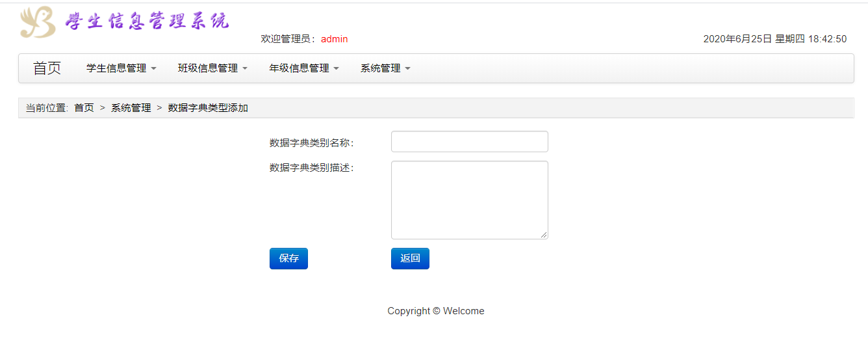Open the 班级信息管理 dropdown menu
Screen dimensions: 868x337
pos(212,68)
